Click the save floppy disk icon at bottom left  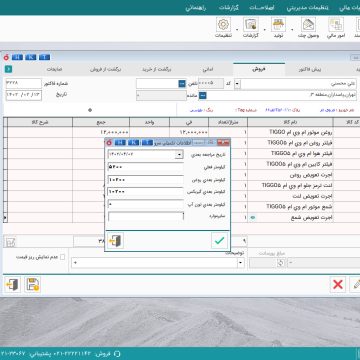[x=32, y=285]
